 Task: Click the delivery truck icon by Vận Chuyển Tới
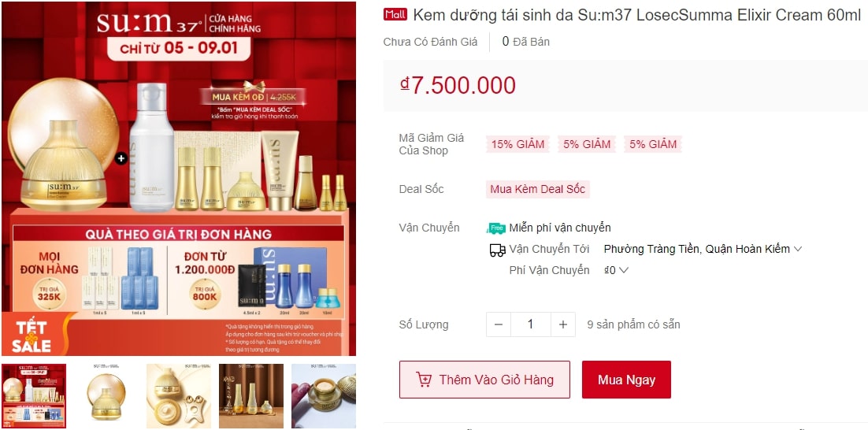(498, 250)
